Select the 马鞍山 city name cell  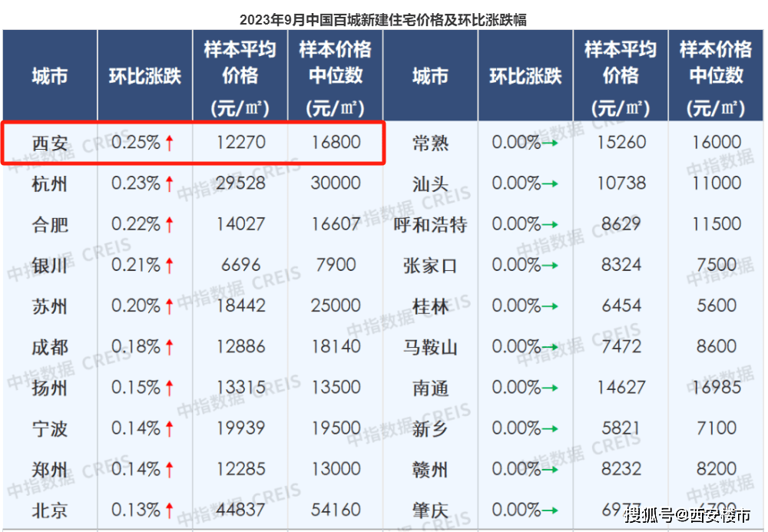coord(429,347)
